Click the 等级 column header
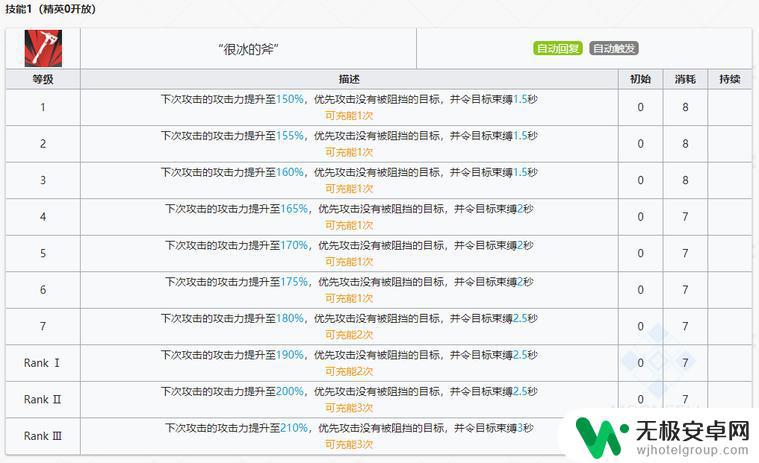759x463 pixels. pos(43,79)
